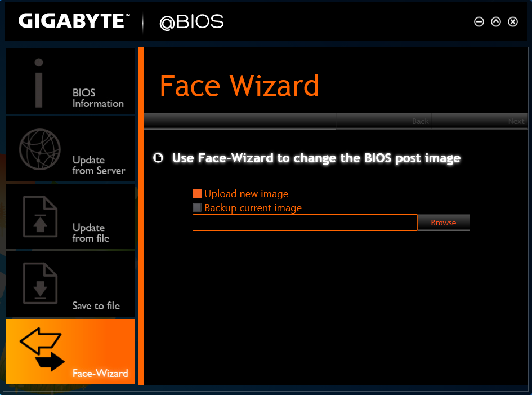Click the BIOS Information 'i' icon
532x395 pixels.
[39, 83]
